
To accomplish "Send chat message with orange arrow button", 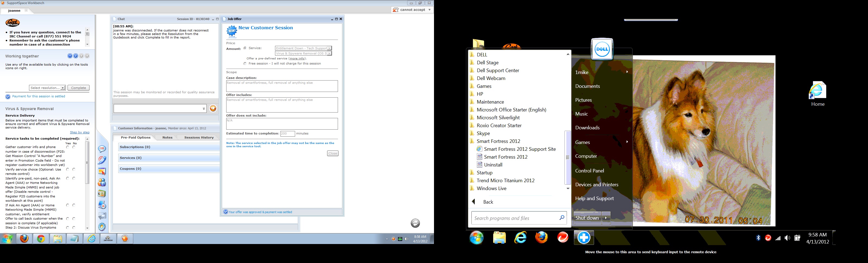I will coord(213,108).
